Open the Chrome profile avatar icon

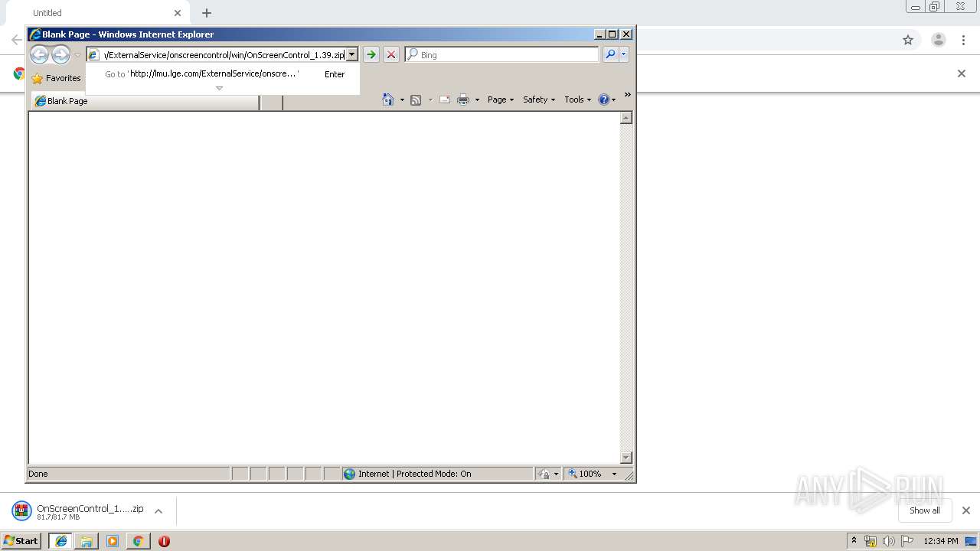[x=939, y=40]
